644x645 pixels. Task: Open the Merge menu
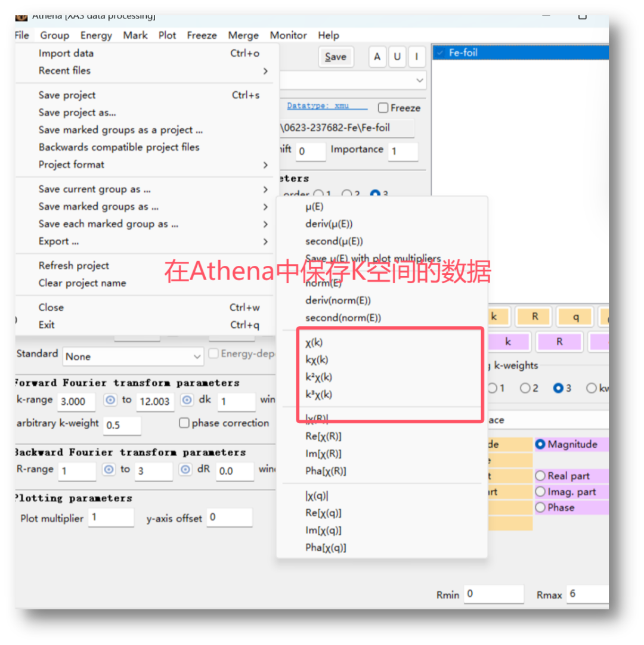pyautogui.click(x=244, y=35)
